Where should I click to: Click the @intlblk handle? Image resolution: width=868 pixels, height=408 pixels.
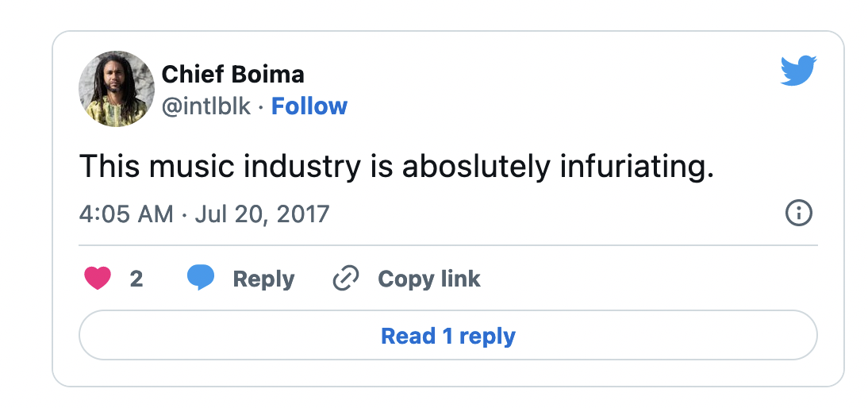pos(206,106)
